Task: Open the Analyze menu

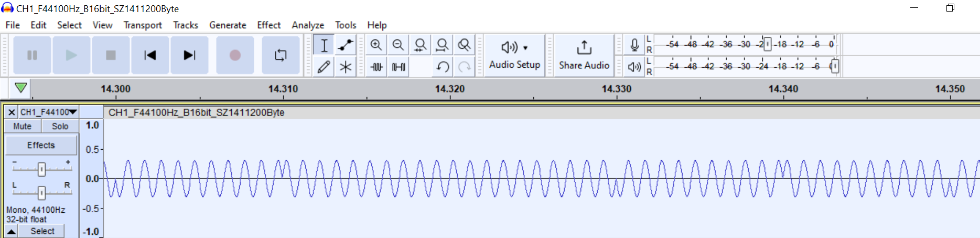Action: click(308, 25)
